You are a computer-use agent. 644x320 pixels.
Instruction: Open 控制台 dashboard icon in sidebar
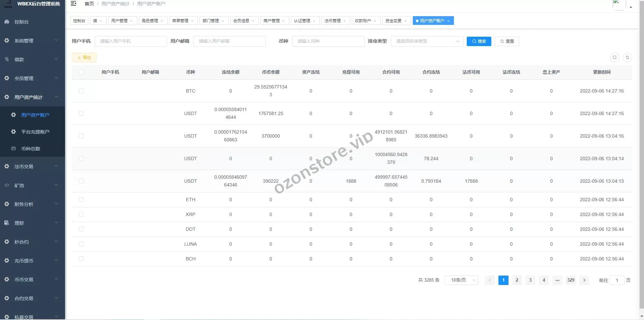(x=7, y=22)
